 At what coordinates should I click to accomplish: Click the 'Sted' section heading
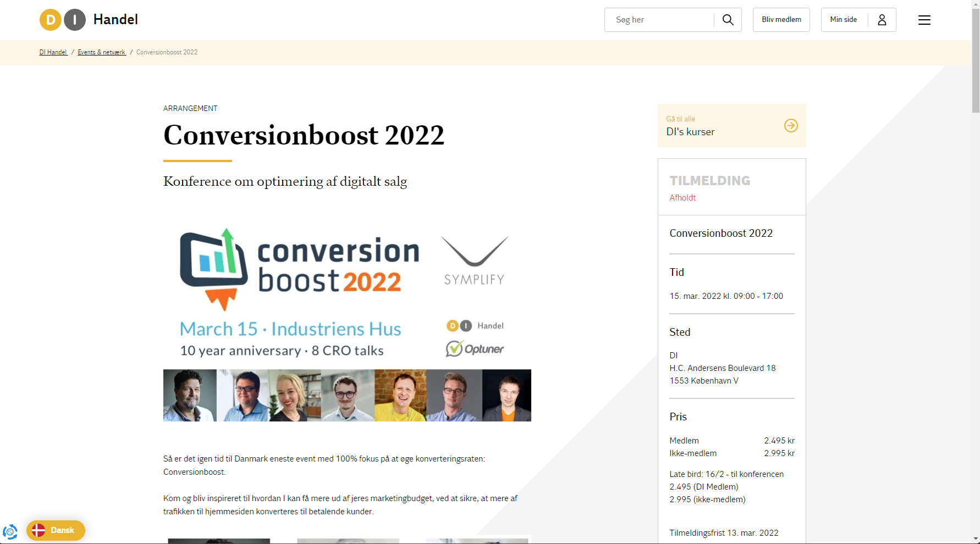pyautogui.click(x=680, y=332)
